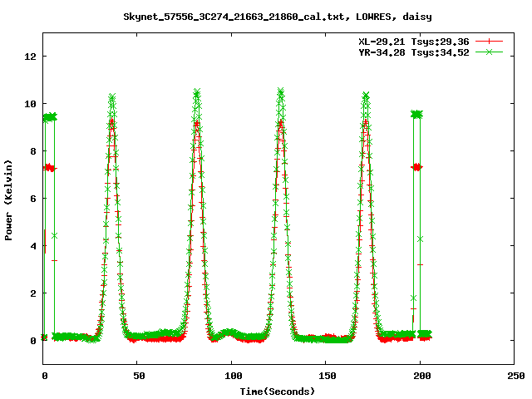Image resolution: width=532 pixels, height=399 pixels.
Task: Click the top of the second peak near 81 seconds
Action: pyautogui.click(x=197, y=92)
